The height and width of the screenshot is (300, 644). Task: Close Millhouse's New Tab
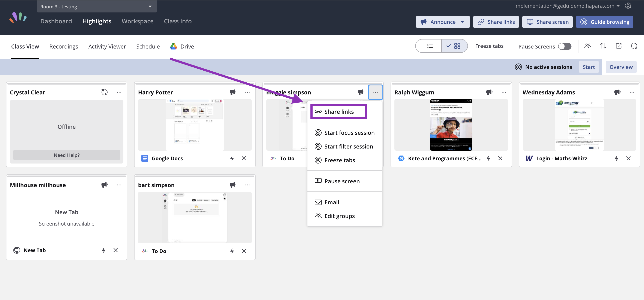(x=115, y=250)
